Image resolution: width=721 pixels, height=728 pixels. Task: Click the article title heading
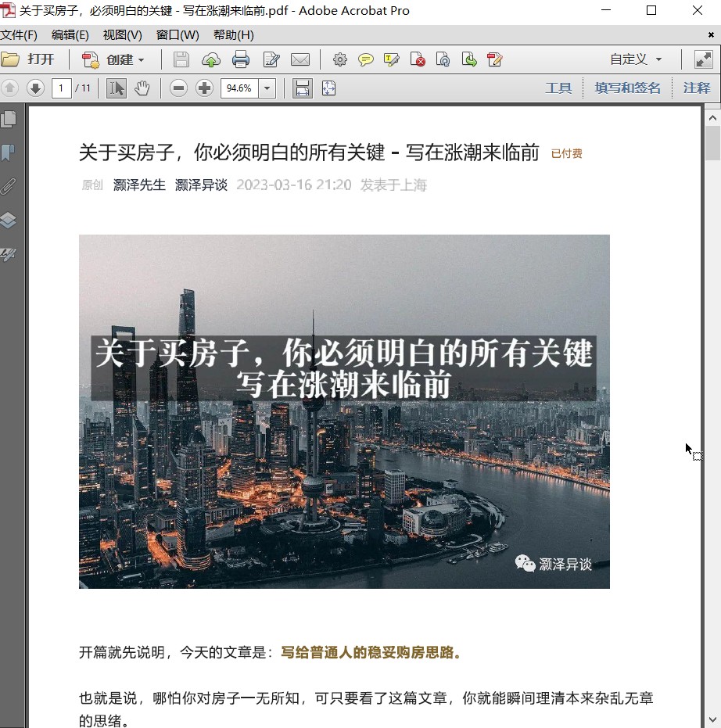[x=309, y=152]
